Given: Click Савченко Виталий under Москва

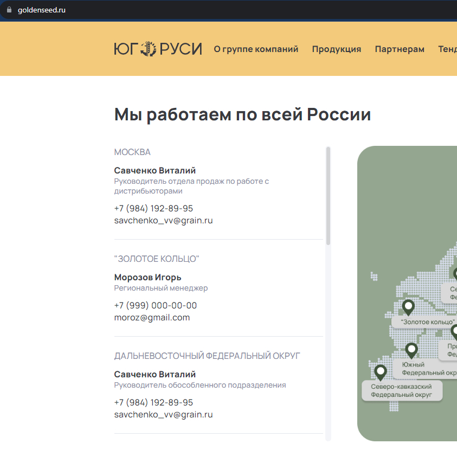Looking at the screenshot, I should [155, 171].
